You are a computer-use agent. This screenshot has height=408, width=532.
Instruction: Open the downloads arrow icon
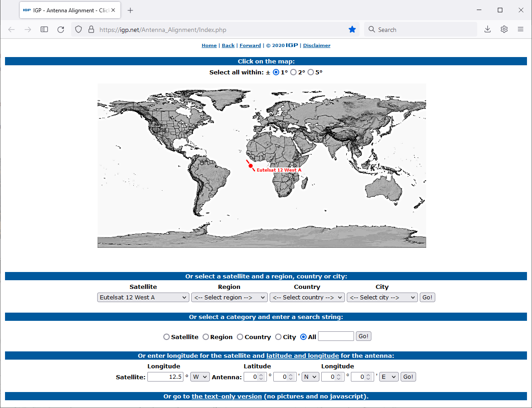[x=488, y=30]
